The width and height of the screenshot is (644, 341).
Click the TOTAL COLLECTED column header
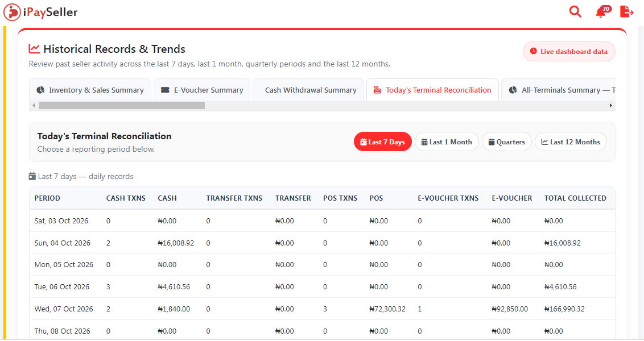click(575, 198)
